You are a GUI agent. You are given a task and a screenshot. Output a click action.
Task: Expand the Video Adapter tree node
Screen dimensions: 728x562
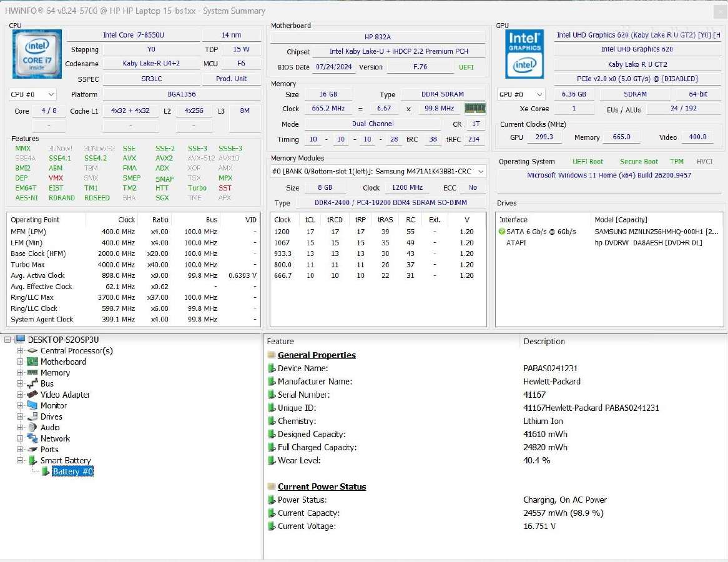click(x=20, y=394)
